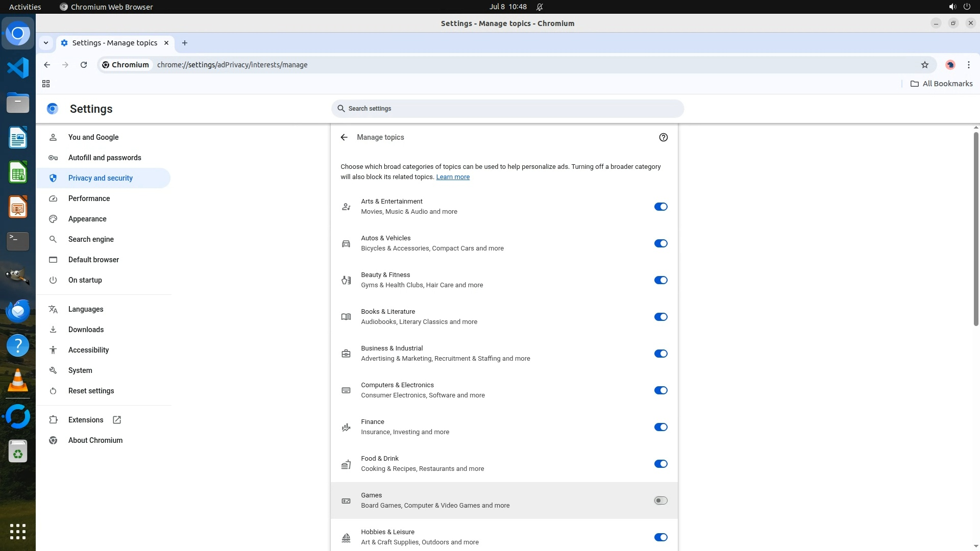Go to Search engine settings

point(91,239)
